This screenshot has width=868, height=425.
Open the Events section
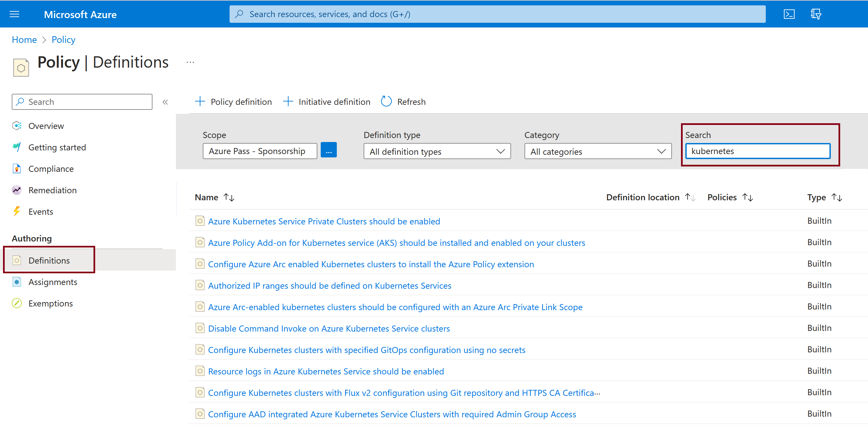41,211
